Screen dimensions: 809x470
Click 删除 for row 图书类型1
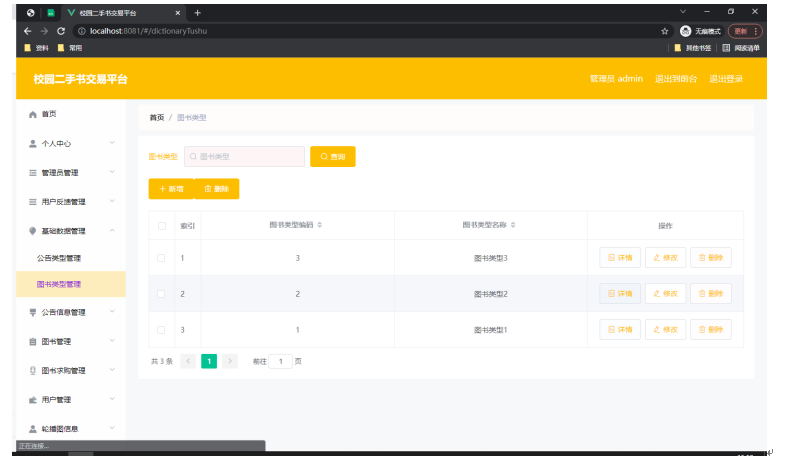pos(711,329)
